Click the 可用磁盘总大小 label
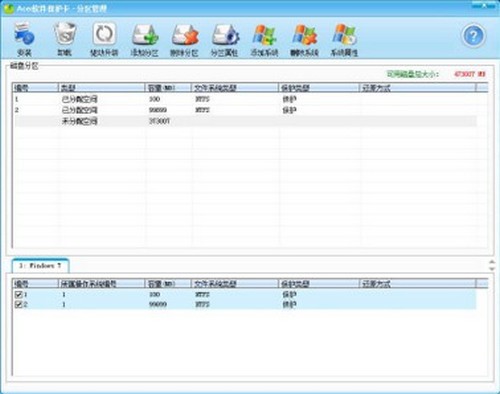 pyautogui.click(x=413, y=74)
